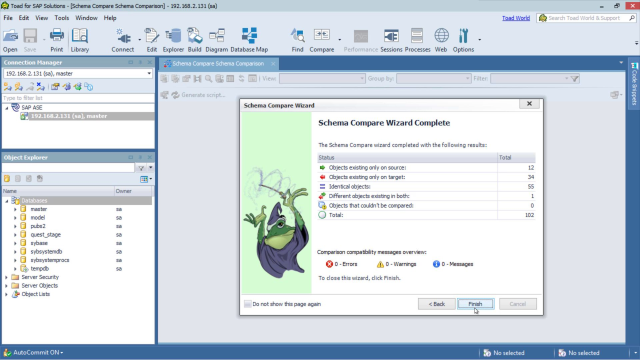Screen dimensions: 640x360
Task: Click the AutoCommit status bar icon
Action: (7, 353)
